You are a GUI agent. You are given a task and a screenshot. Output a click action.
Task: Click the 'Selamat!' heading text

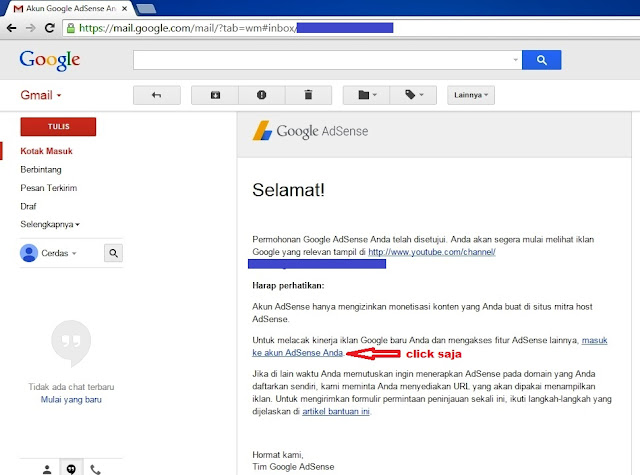[288, 190]
